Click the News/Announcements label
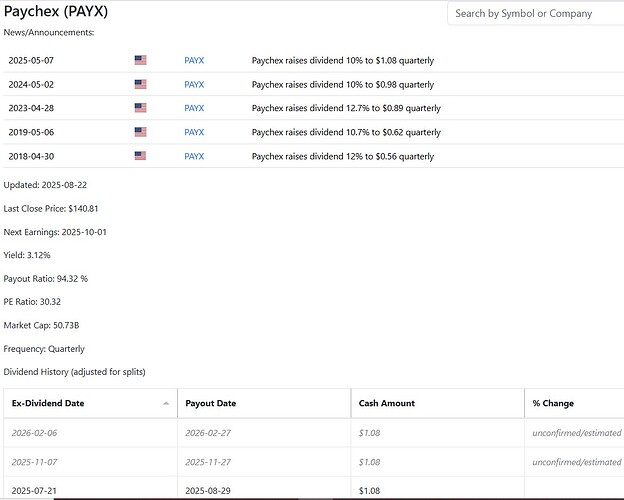Image resolution: width=624 pixels, height=500 pixels. [49, 33]
